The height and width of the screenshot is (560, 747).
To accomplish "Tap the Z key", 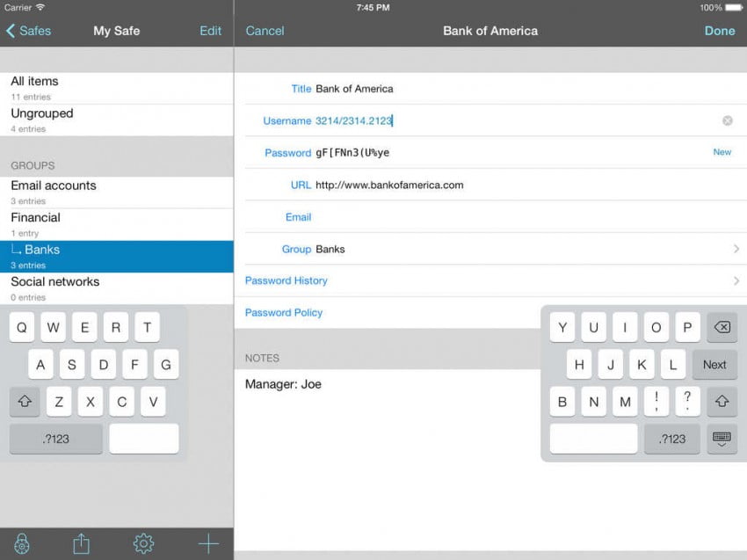I will (59, 401).
